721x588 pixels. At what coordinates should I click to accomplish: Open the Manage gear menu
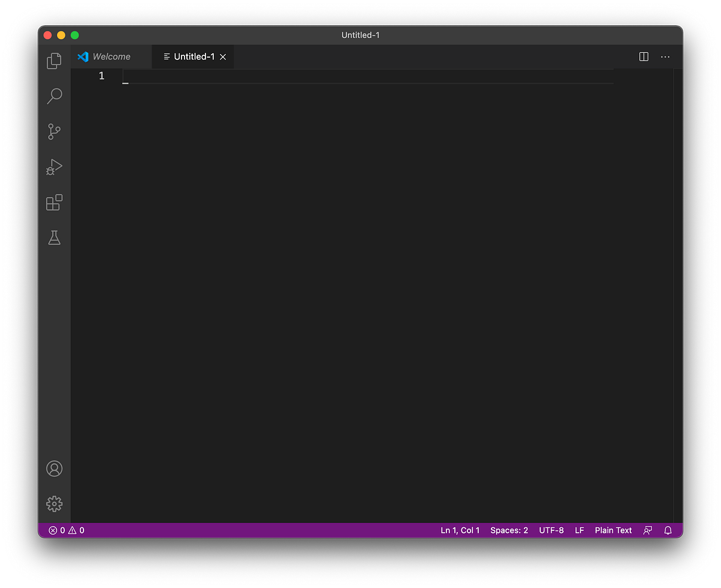(x=54, y=504)
